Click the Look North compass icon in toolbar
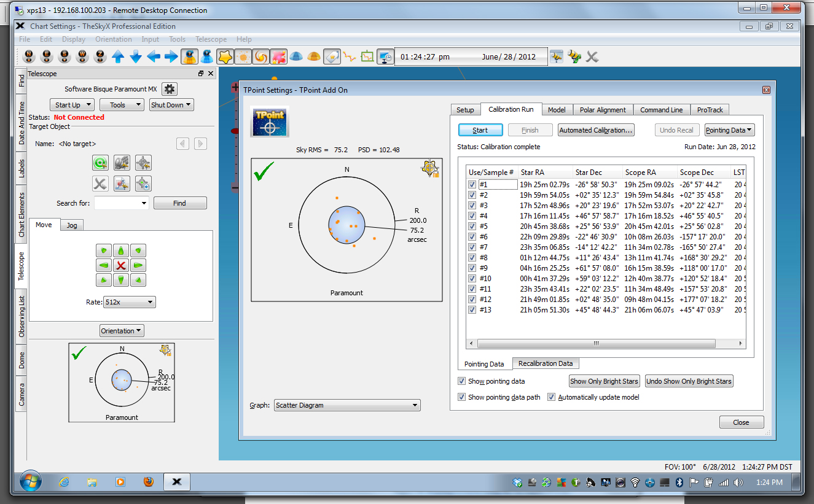The image size is (814, 504). pyautogui.click(x=29, y=56)
